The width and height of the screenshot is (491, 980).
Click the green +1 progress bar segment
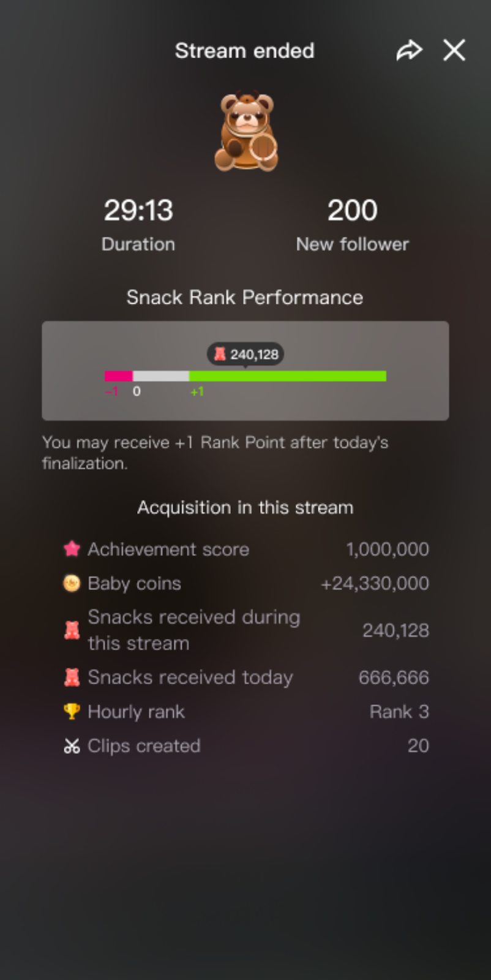point(287,376)
